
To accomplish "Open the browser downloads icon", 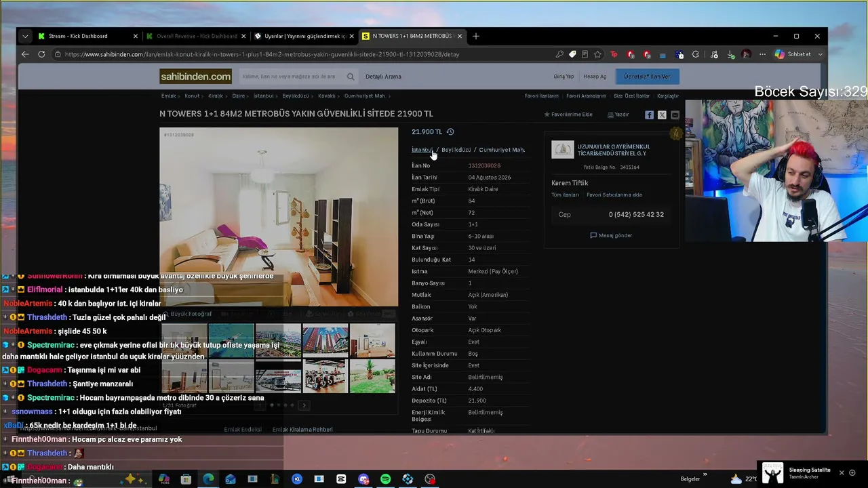I will [730, 54].
